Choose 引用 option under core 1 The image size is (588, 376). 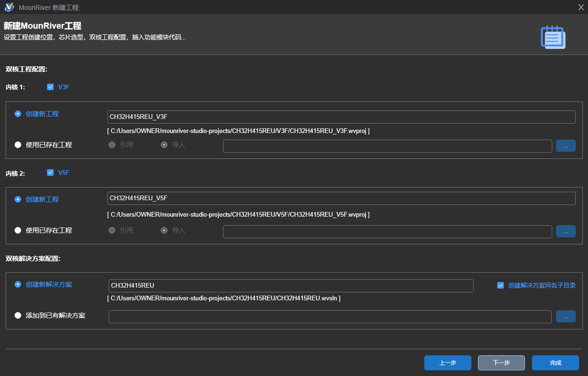point(112,145)
